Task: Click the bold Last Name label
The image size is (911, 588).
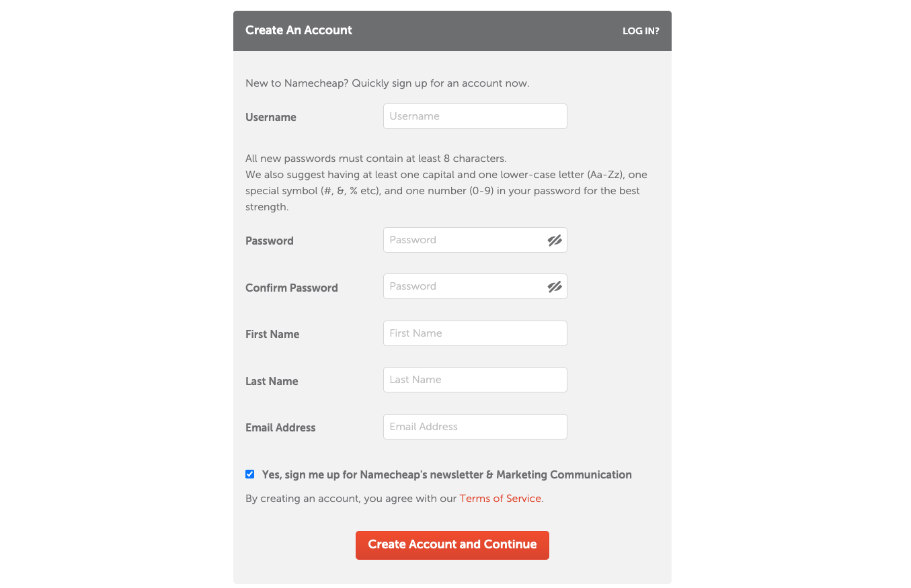Action: (272, 381)
